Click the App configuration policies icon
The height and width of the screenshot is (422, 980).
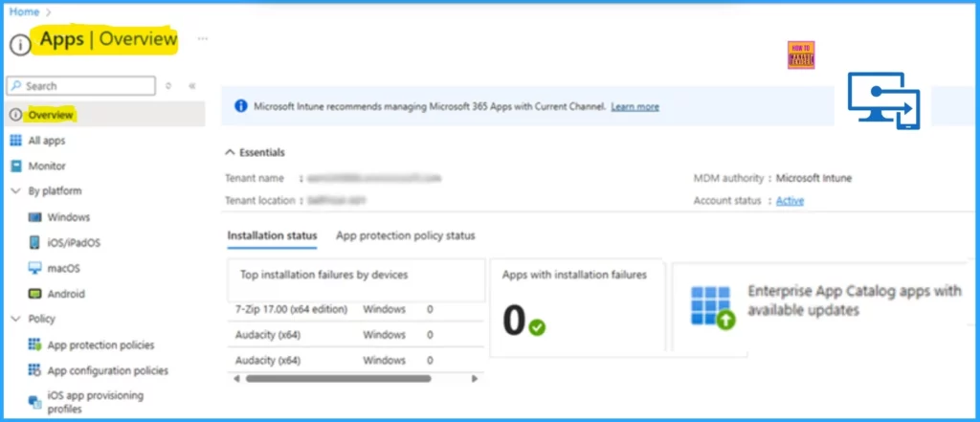point(35,370)
